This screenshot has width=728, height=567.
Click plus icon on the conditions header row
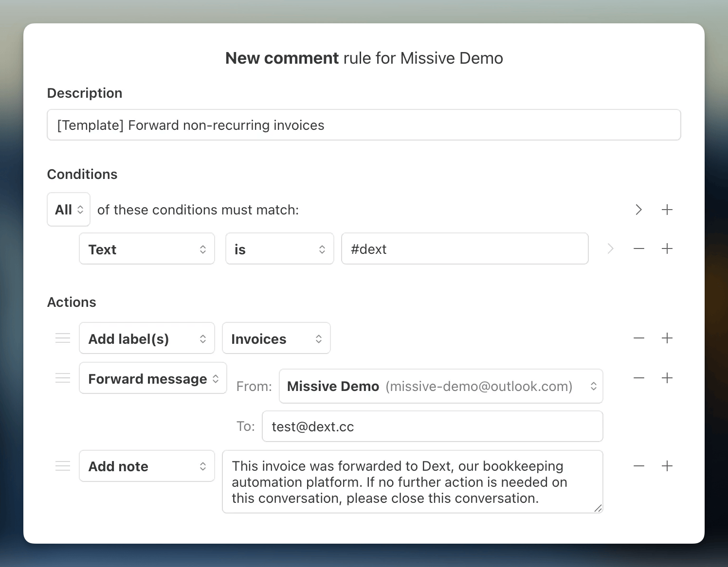[667, 210]
